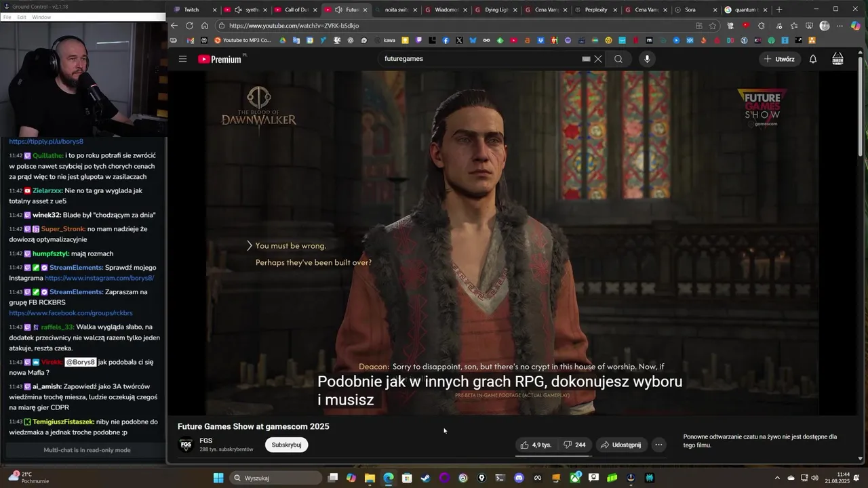This screenshot has width=868, height=488.
Task: Open the on-screen keyboard in search box
Action: pos(586,59)
